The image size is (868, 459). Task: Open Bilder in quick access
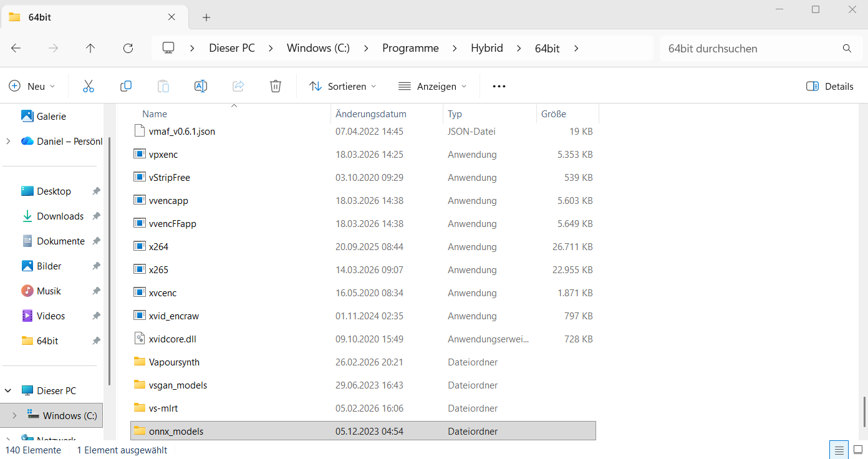(x=49, y=266)
